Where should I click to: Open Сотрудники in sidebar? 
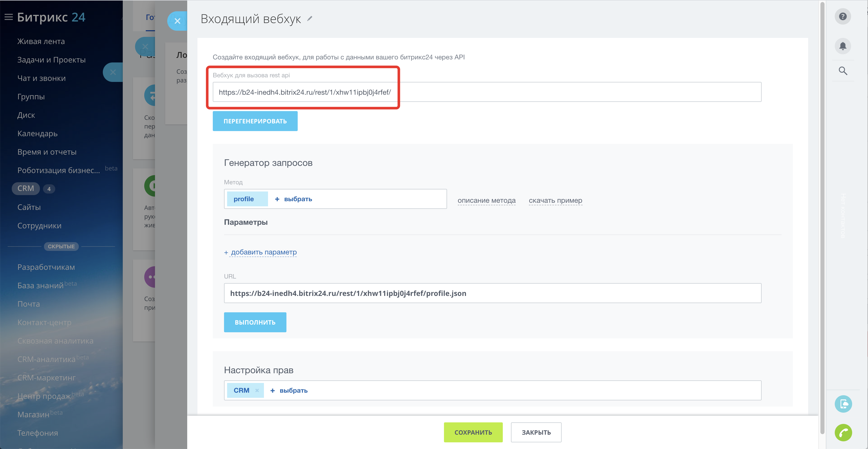[39, 226]
